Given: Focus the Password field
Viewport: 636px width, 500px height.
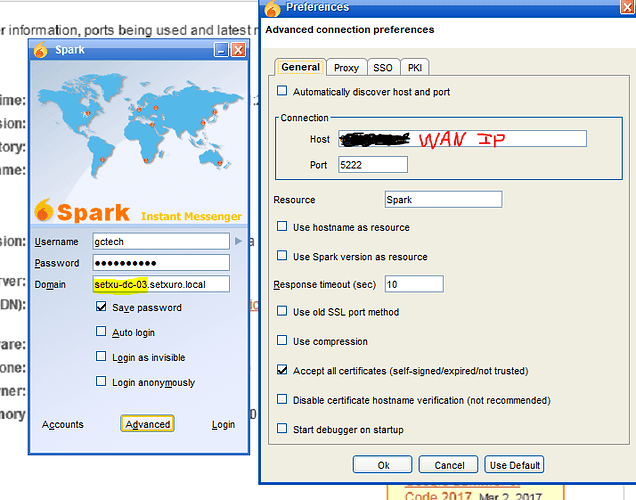Looking at the screenshot, I should coord(161,262).
